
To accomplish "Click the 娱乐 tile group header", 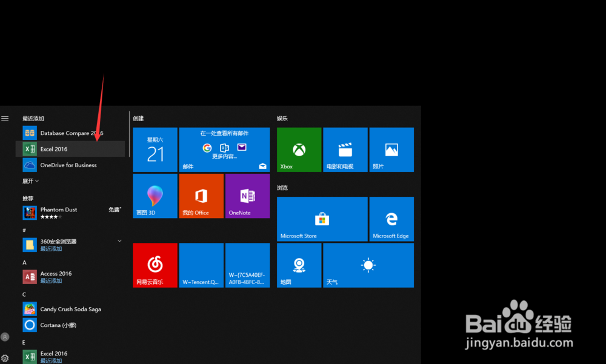I will tap(282, 118).
